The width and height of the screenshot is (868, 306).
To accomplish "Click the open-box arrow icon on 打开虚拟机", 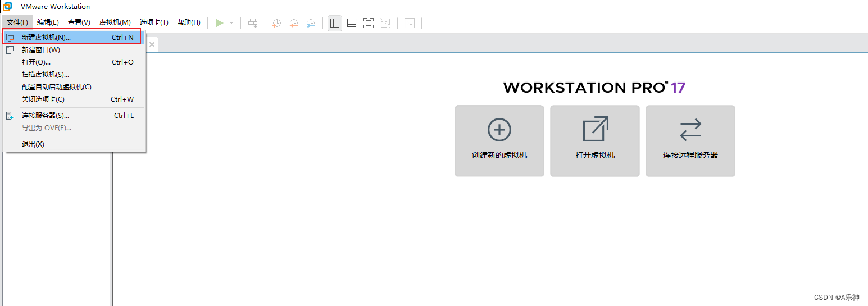I will (596, 129).
